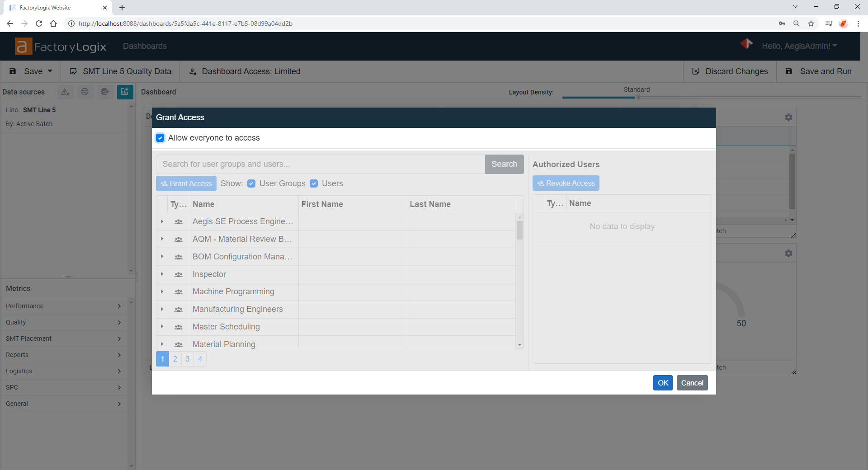
Task: Click the clear alerts warning icon
Action: click(65, 92)
